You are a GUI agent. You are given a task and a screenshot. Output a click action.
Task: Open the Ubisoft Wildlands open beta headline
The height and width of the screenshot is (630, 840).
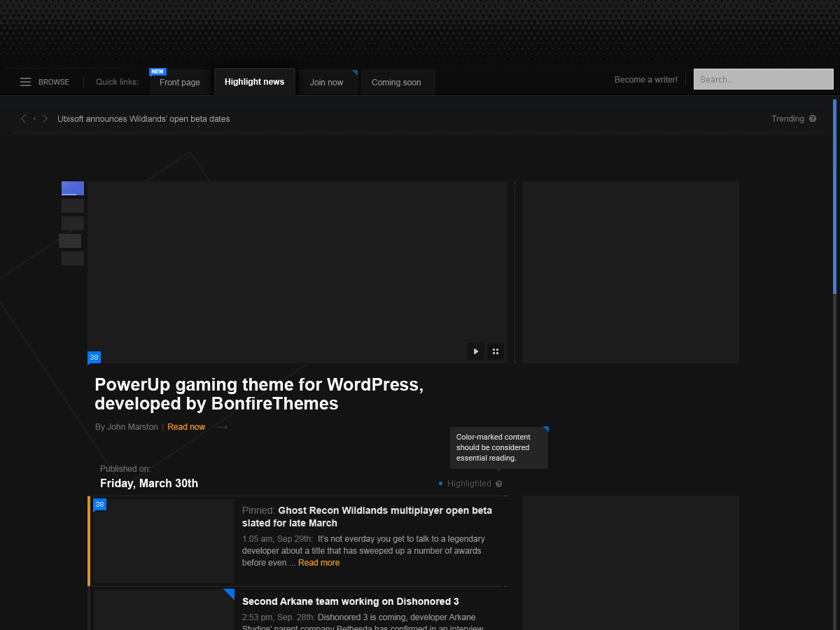tap(143, 119)
